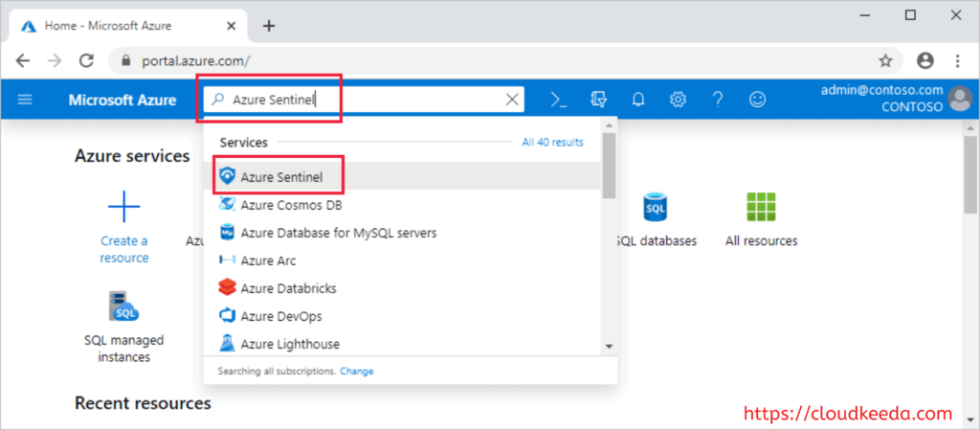The image size is (980, 430).
Task: Select the Home - Microsoft Azure tab
Action: tap(128, 26)
